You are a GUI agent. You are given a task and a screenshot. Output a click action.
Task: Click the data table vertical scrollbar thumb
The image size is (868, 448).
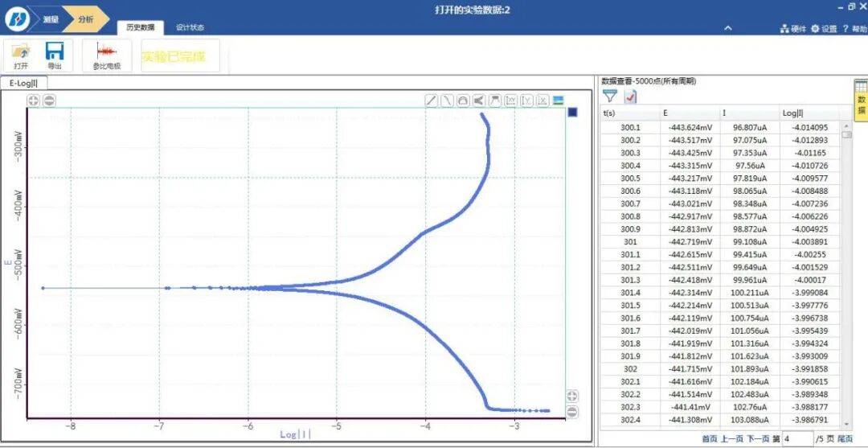point(847,134)
